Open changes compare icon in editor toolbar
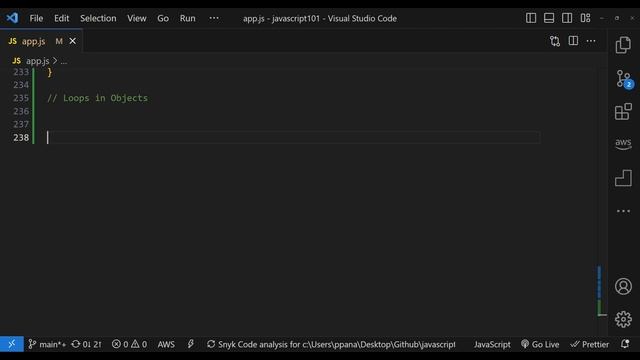The image size is (640, 360). tap(555, 41)
